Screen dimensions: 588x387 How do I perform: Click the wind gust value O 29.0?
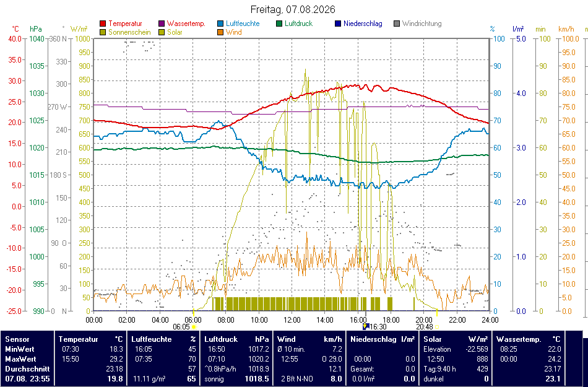(332, 359)
